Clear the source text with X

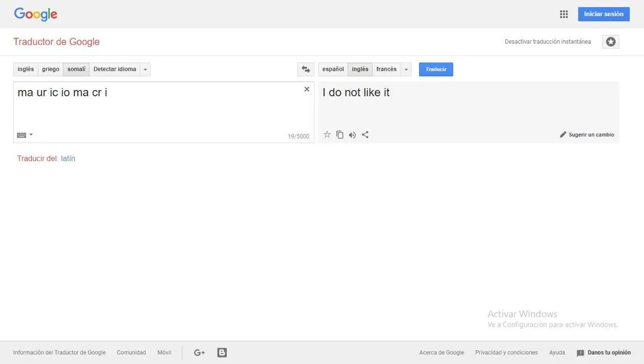pos(307,89)
